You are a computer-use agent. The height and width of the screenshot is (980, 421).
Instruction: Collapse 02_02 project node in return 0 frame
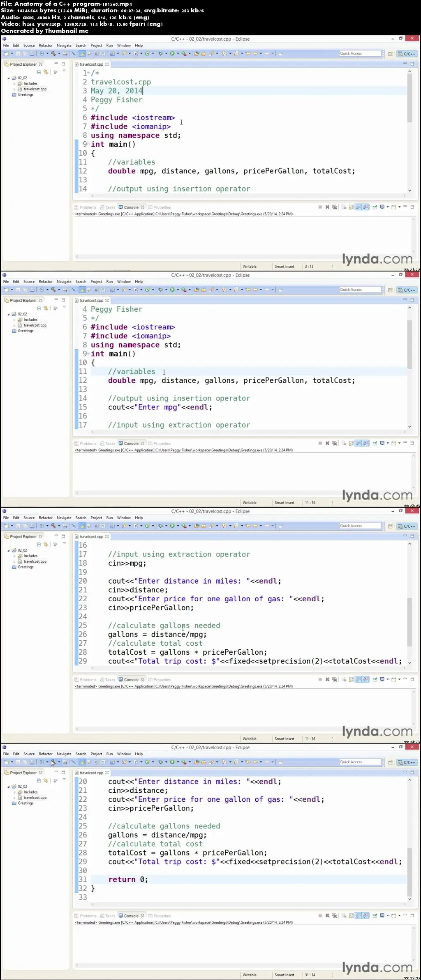9,787
